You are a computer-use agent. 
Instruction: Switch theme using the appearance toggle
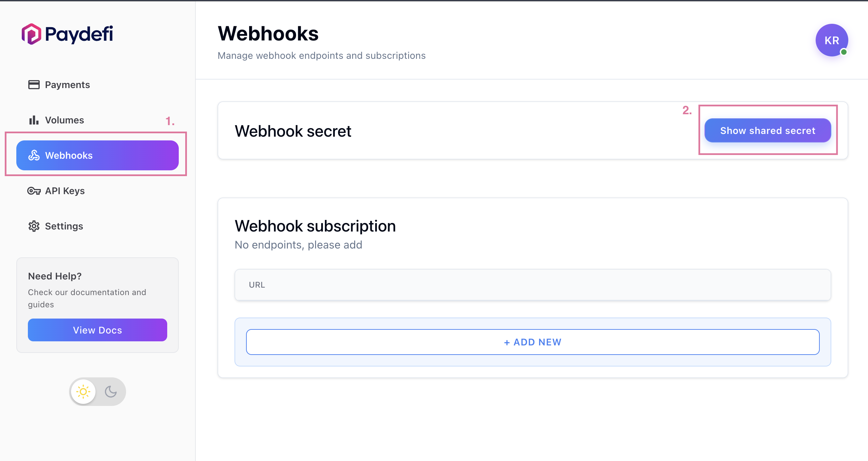click(97, 391)
